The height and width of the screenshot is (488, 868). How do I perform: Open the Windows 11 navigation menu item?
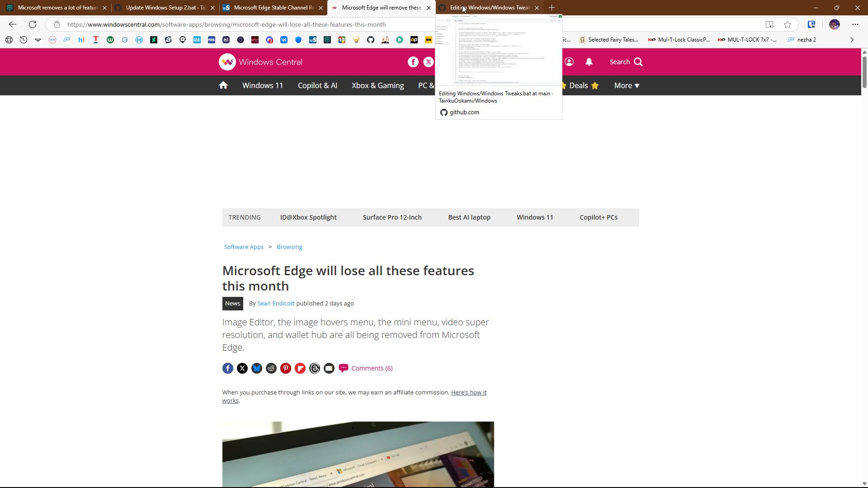point(263,85)
